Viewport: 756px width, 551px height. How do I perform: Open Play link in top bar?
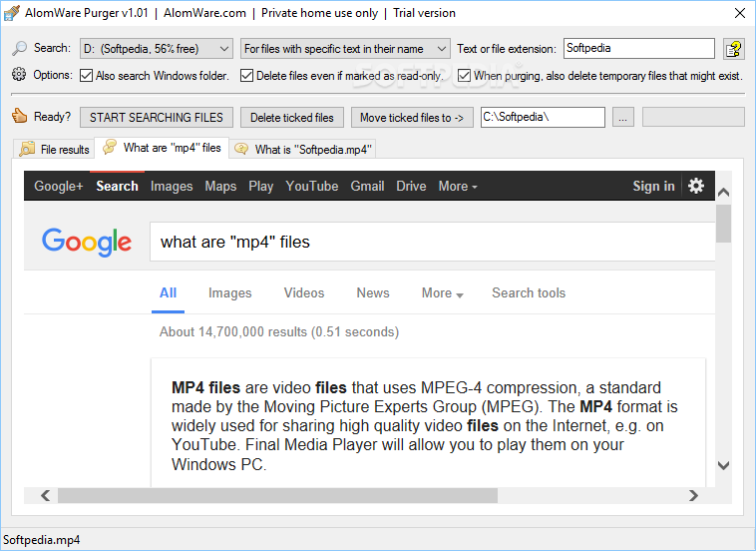(x=261, y=187)
